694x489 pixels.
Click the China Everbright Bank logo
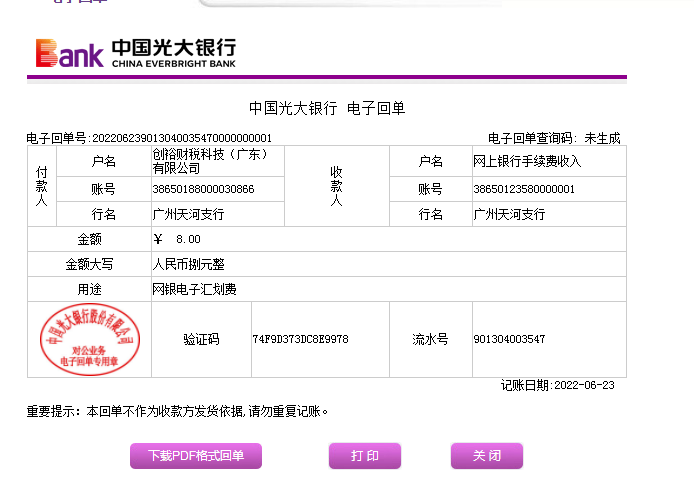point(135,52)
